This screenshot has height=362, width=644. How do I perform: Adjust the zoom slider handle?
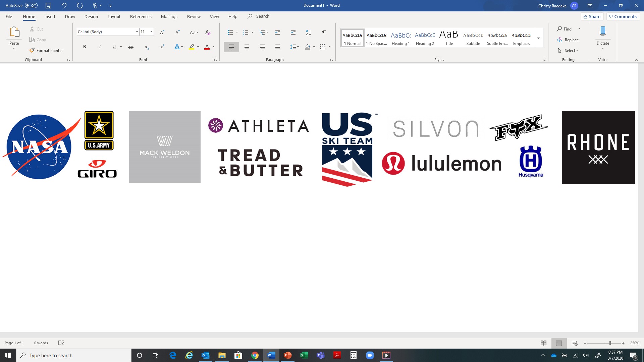coord(610,343)
